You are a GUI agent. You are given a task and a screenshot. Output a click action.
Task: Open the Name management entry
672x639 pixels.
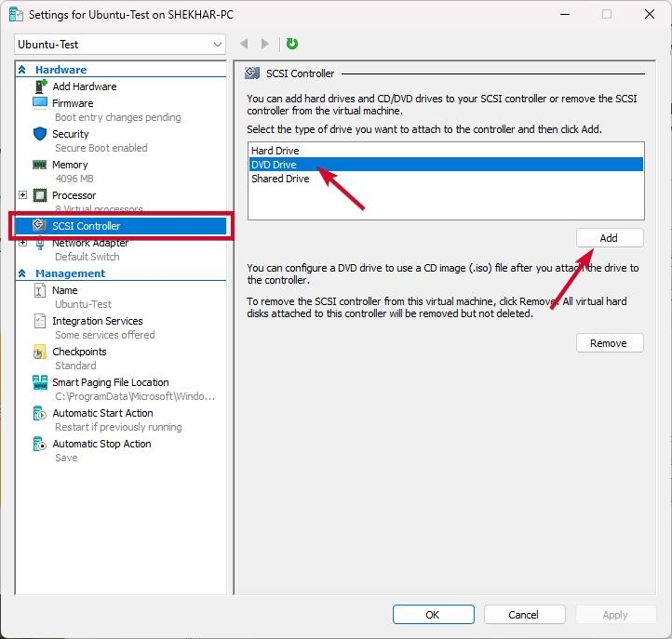point(65,290)
